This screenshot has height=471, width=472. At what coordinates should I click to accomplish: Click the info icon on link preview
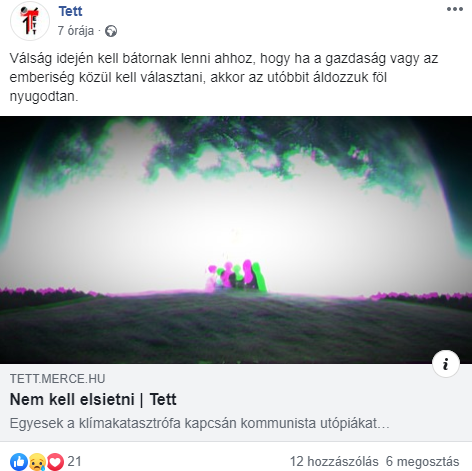click(x=446, y=364)
